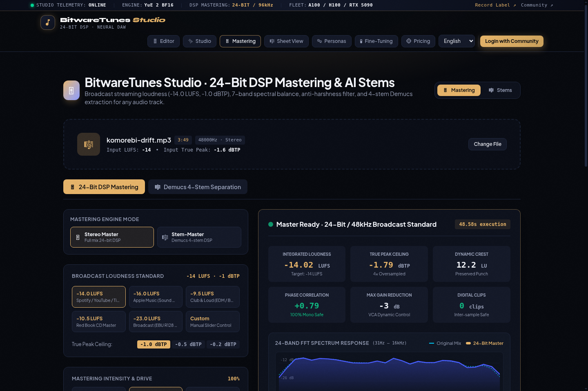Open the Studio page
This screenshot has width=588, height=391.
click(200, 41)
